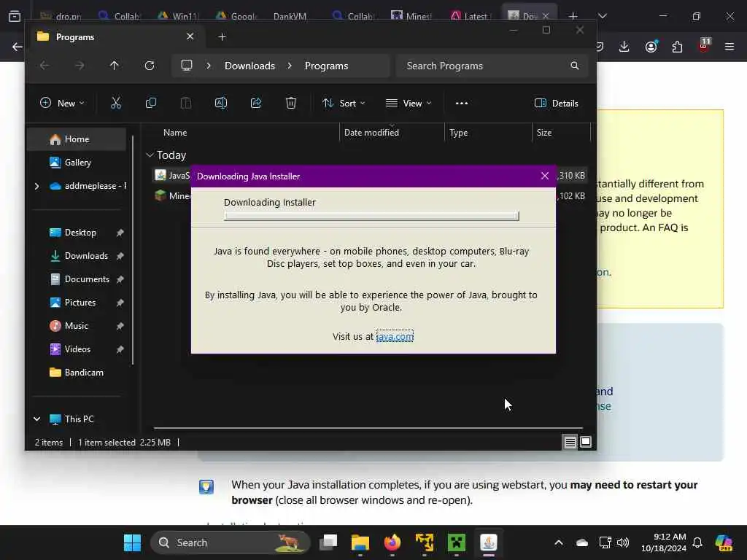Open Desktop in Quick access

pyautogui.click(x=80, y=233)
